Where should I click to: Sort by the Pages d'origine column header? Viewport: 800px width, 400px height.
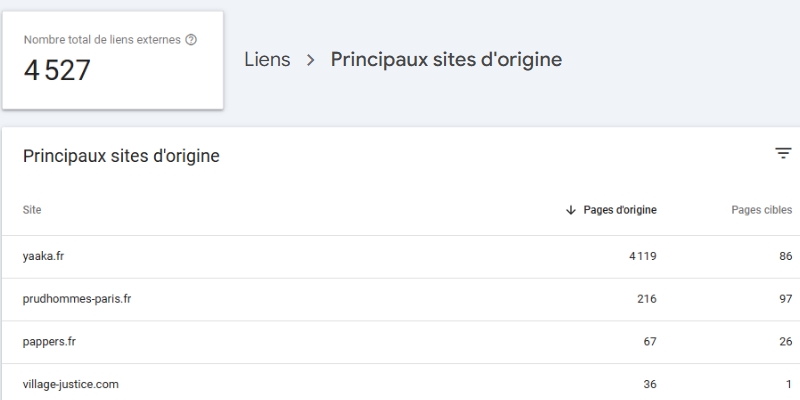(x=620, y=210)
